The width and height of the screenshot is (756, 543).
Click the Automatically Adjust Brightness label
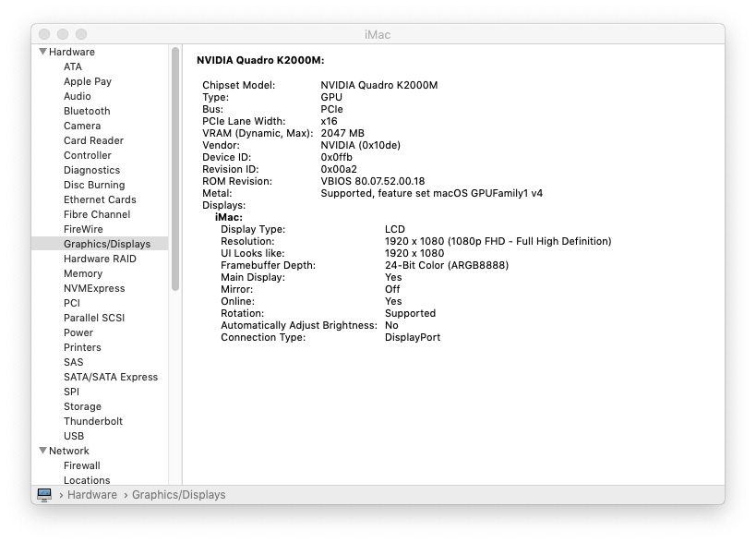click(x=299, y=325)
